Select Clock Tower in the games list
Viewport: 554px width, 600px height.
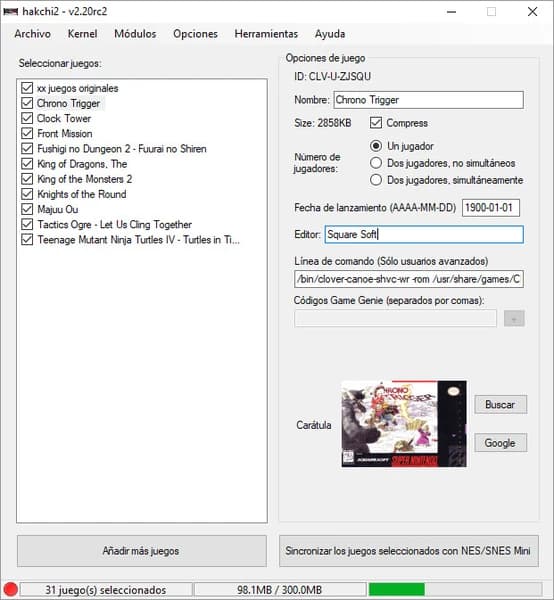tap(64, 118)
